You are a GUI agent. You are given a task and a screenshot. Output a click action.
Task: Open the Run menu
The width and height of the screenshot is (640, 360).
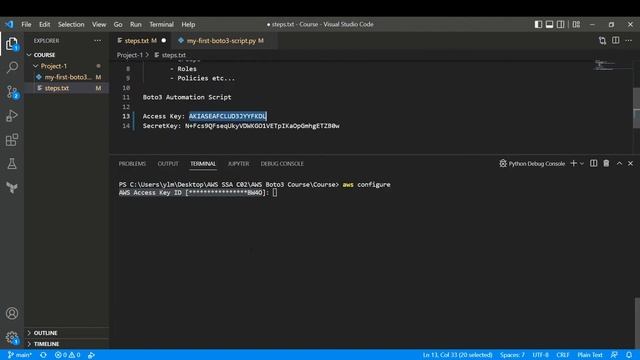136,24
